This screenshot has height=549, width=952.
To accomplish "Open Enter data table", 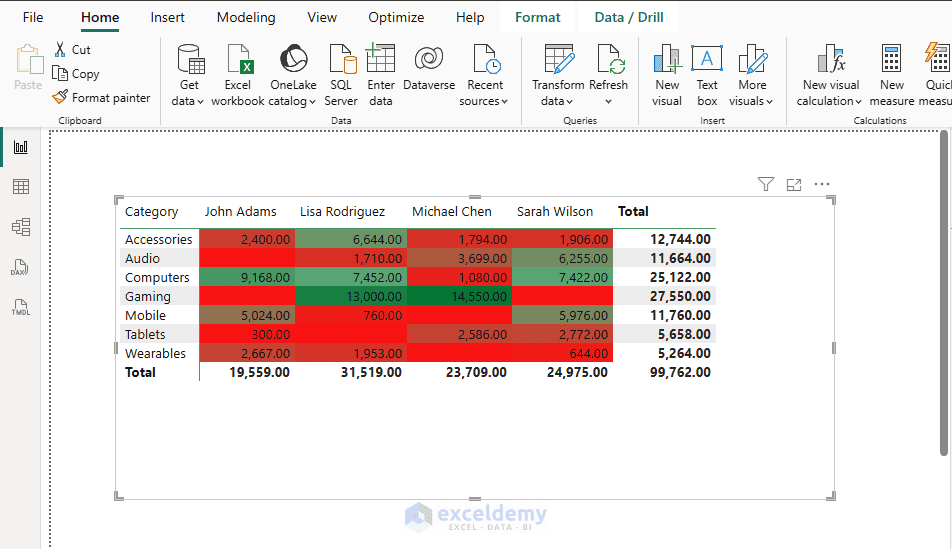I will pos(381,76).
